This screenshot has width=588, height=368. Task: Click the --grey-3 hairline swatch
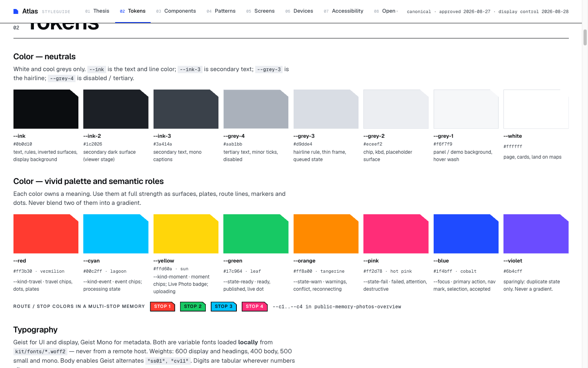tap(326, 109)
